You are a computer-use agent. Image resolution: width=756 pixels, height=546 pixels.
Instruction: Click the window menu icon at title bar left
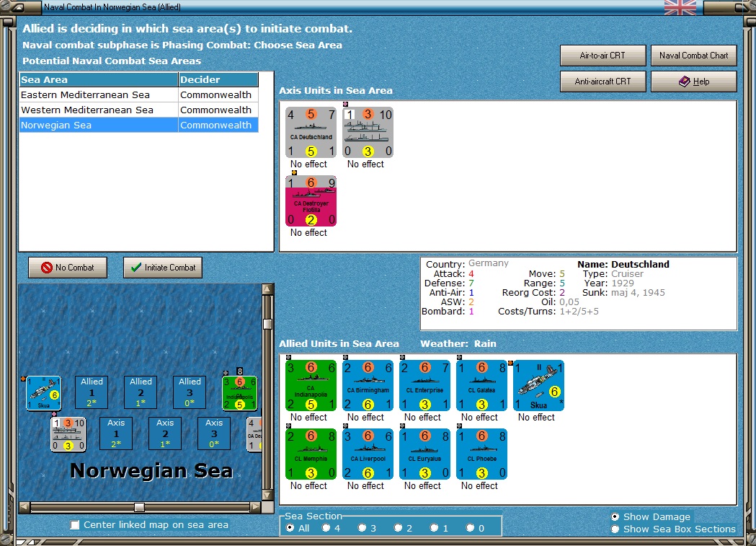pyautogui.click(x=19, y=7)
